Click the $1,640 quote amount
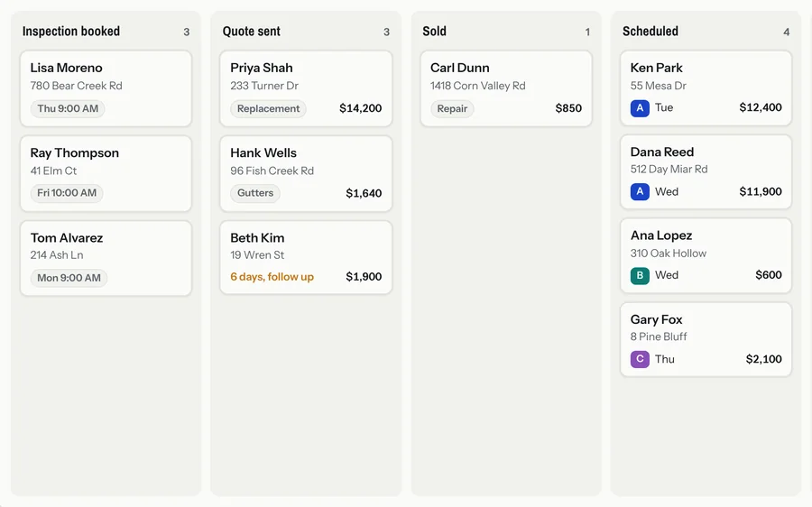The width and height of the screenshot is (812, 507). point(364,193)
